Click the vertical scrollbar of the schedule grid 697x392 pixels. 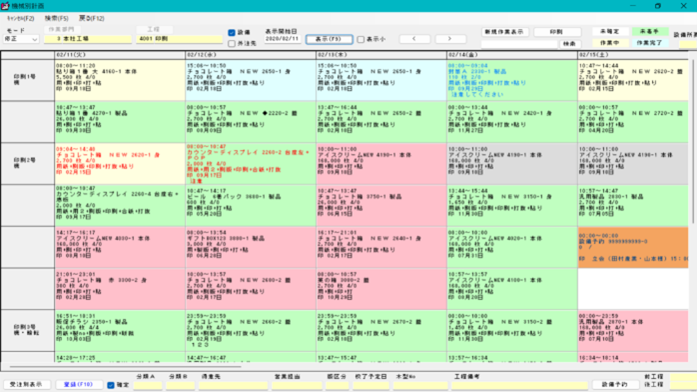tap(693, 142)
